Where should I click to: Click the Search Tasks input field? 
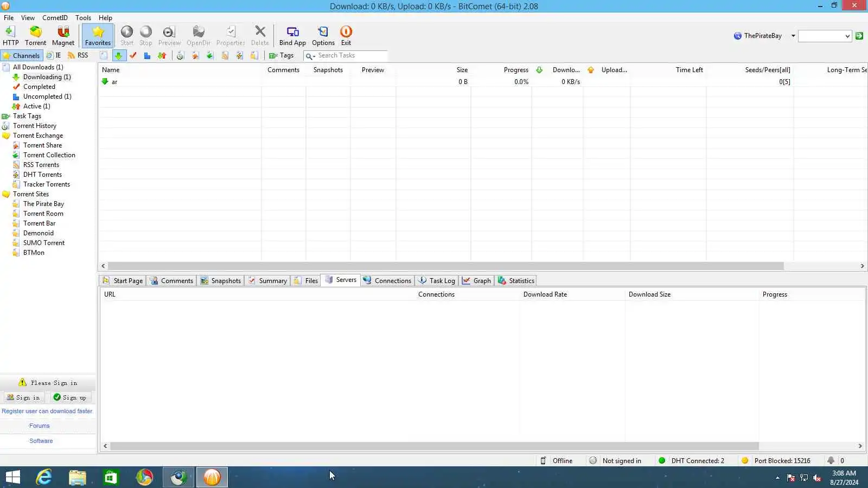[x=352, y=55]
